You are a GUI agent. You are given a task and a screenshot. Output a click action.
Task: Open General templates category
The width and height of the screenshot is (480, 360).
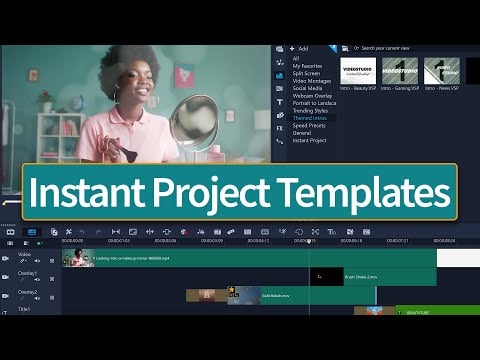(x=302, y=133)
